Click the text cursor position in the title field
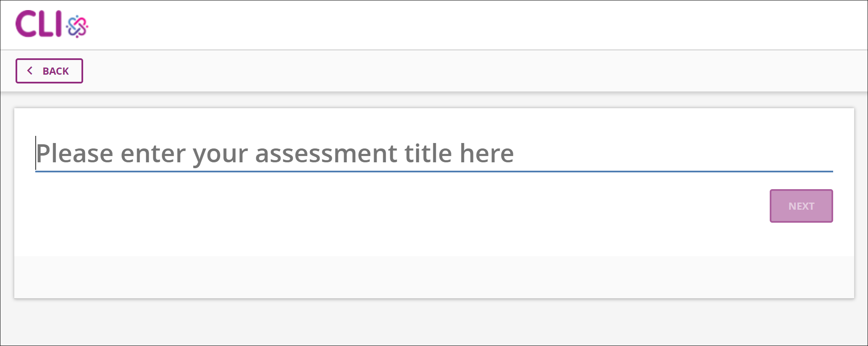This screenshot has height=346, width=868. 36,153
